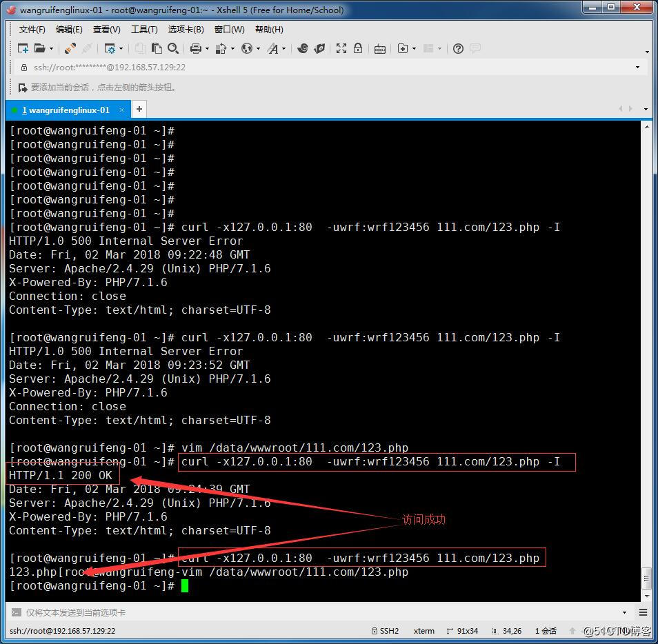This screenshot has width=658, height=644.
Task: Expand the Encoding globe dropdown arrow
Action: tap(258, 49)
